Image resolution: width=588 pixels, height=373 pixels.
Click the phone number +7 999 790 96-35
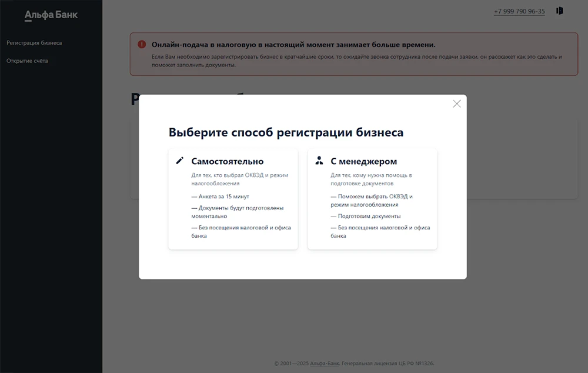click(x=519, y=11)
